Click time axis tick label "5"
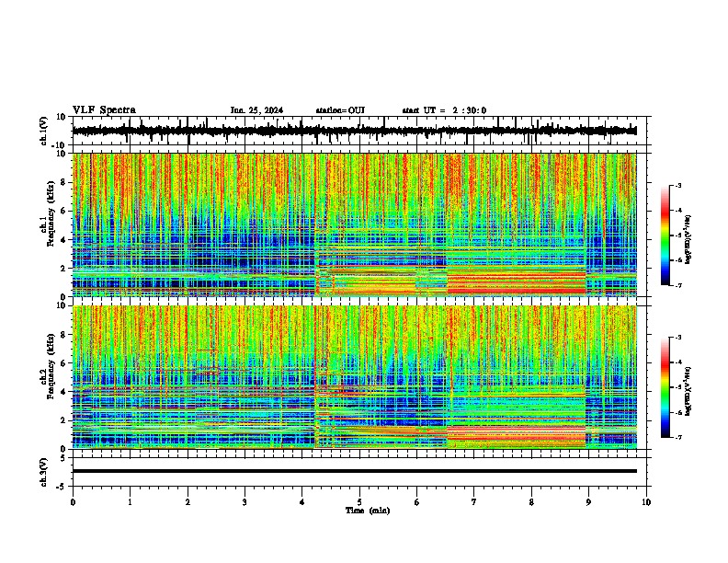 point(359,502)
